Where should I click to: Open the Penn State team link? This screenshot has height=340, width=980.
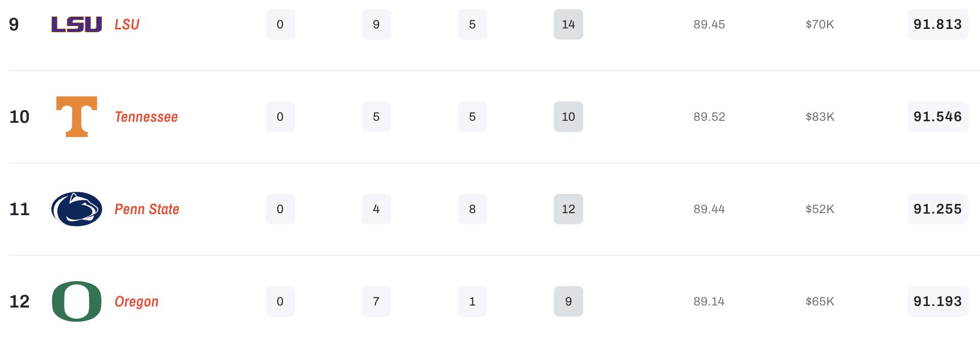pyautogui.click(x=147, y=209)
